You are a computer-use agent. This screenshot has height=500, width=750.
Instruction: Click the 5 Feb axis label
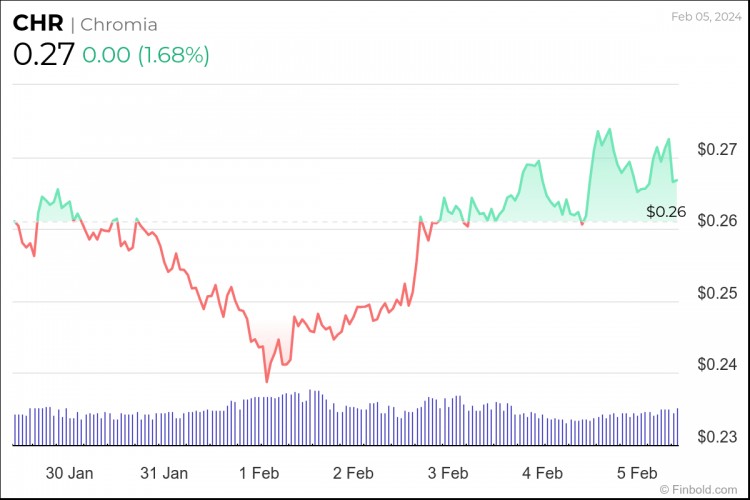636,473
